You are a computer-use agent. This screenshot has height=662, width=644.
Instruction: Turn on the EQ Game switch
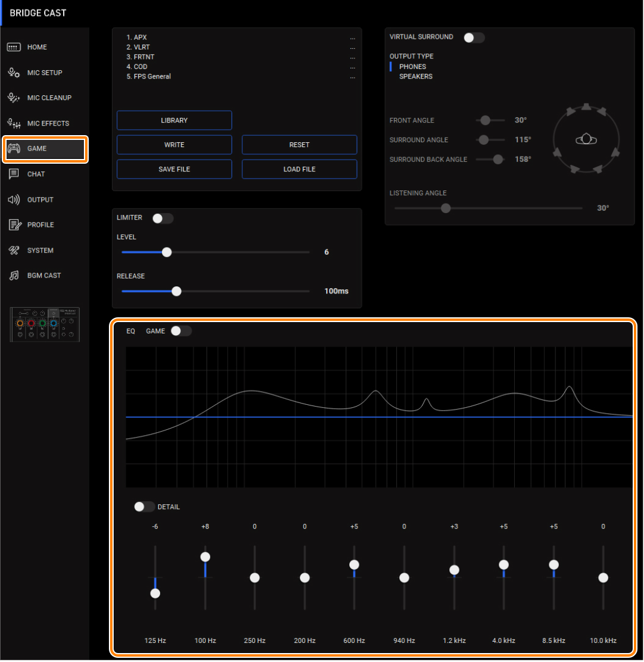(181, 331)
